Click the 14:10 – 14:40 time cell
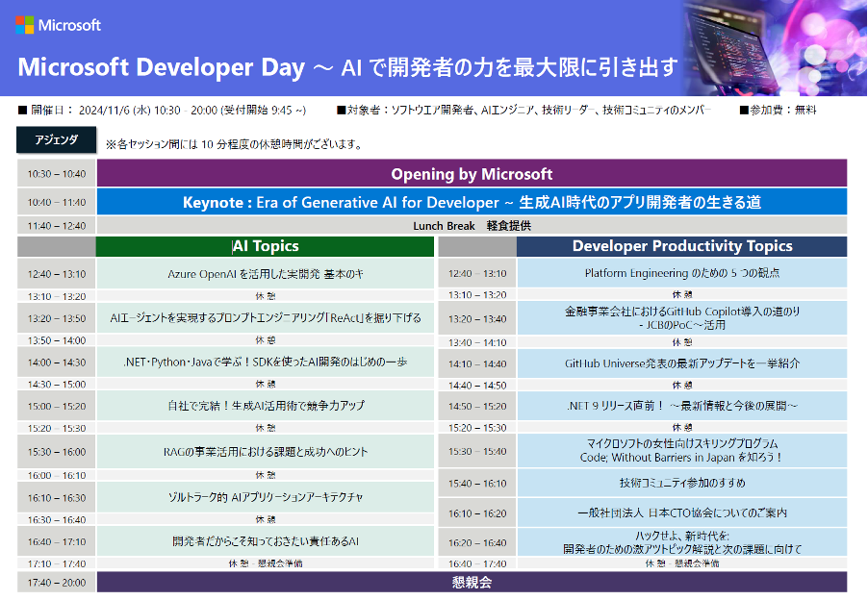Screen dimensions: 868x600 click(x=477, y=363)
